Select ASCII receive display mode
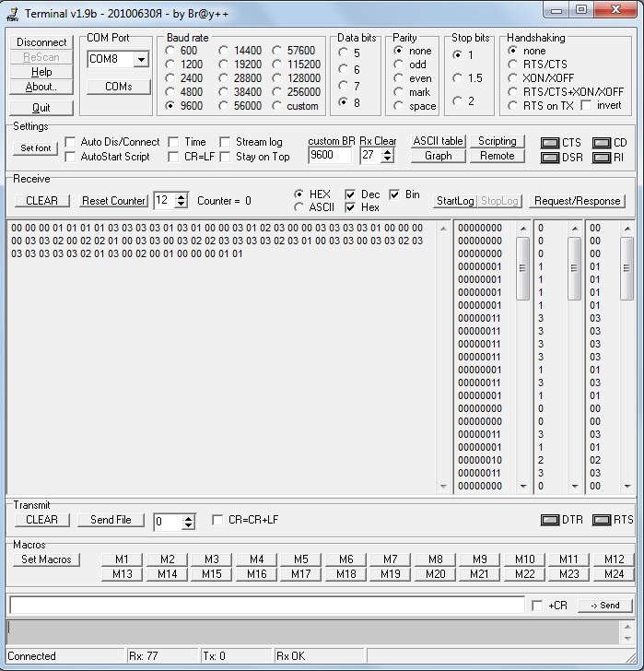The width and height of the screenshot is (644, 671). click(299, 207)
